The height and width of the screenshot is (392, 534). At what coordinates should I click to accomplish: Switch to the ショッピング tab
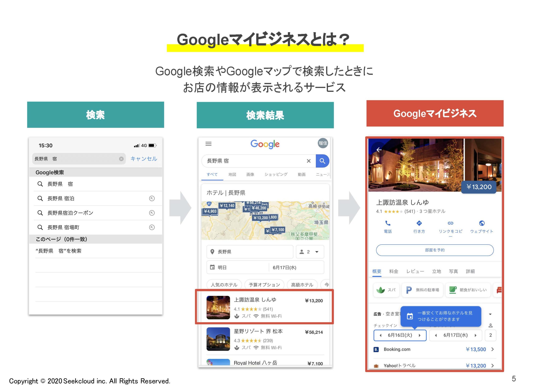(276, 175)
